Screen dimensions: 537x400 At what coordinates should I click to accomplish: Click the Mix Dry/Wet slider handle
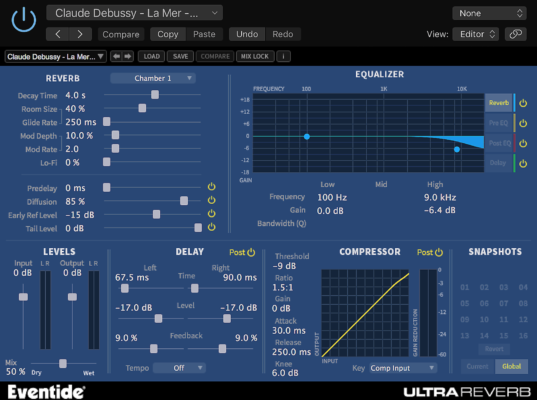tap(63, 363)
